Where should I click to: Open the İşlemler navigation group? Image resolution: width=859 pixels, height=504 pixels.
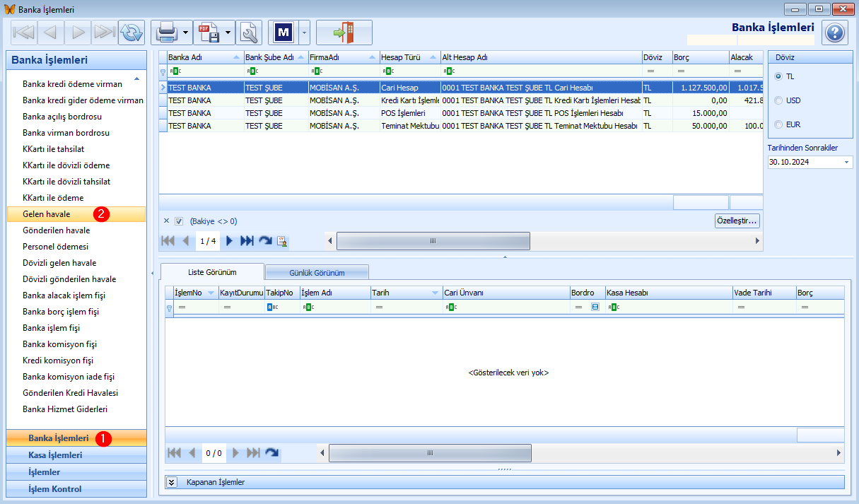(76, 472)
